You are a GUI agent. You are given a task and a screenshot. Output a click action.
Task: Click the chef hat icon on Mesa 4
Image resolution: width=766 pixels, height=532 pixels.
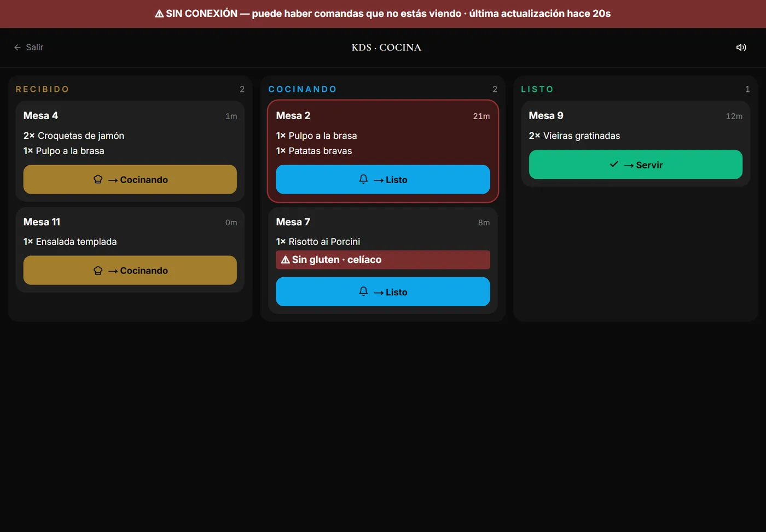[x=98, y=179]
